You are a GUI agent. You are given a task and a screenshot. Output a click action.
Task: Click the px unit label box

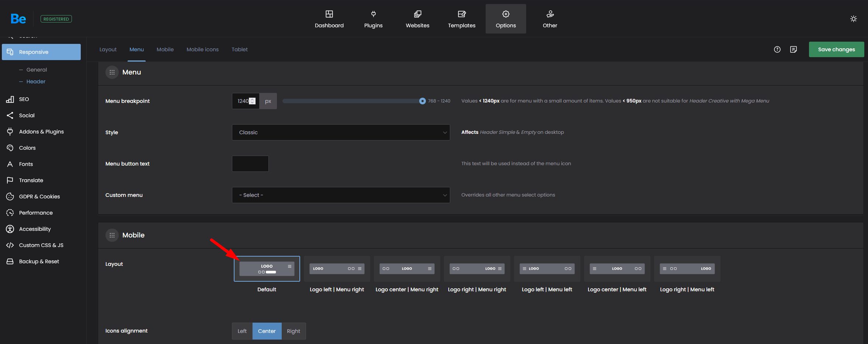[268, 101]
